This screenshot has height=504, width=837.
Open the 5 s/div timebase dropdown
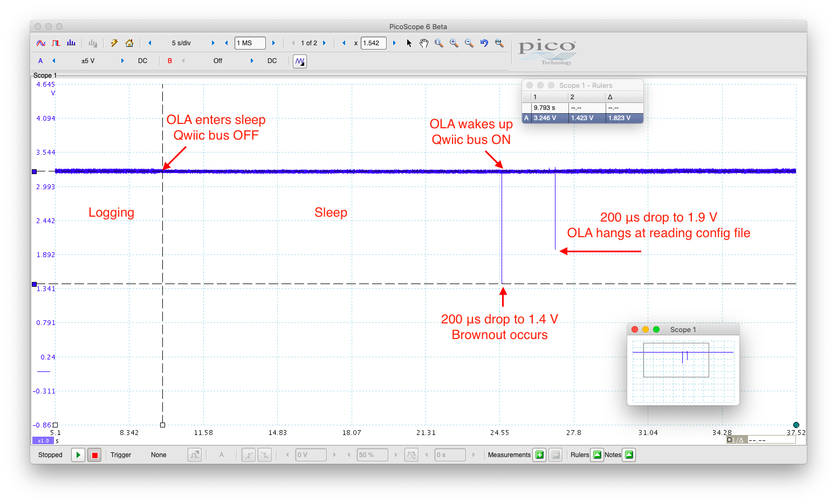180,43
